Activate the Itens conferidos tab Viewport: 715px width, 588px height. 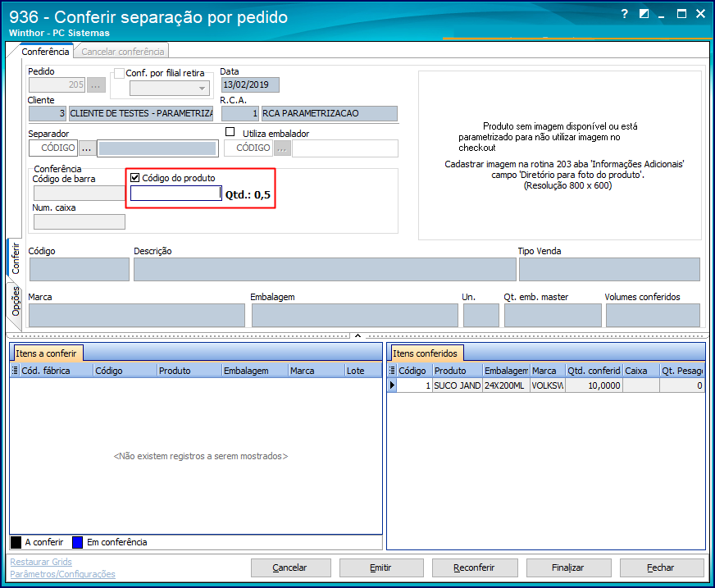click(x=425, y=353)
